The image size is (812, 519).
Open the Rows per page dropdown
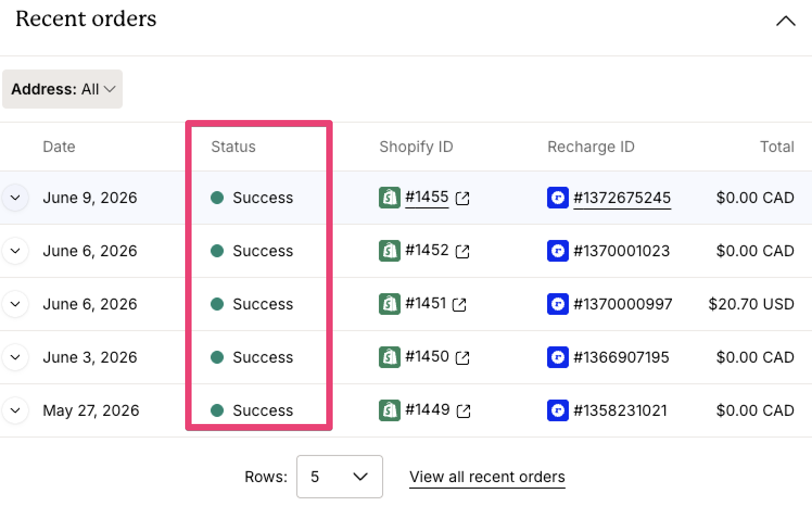click(340, 477)
